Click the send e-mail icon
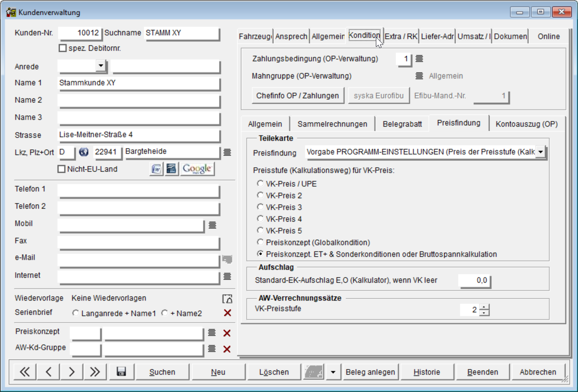This screenshot has height=392, width=578. point(227,259)
